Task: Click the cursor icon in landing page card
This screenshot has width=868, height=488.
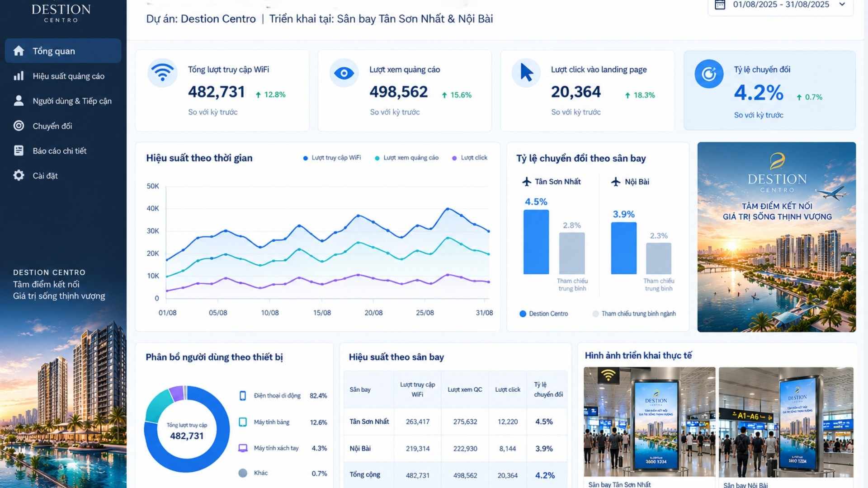Action: click(x=526, y=72)
